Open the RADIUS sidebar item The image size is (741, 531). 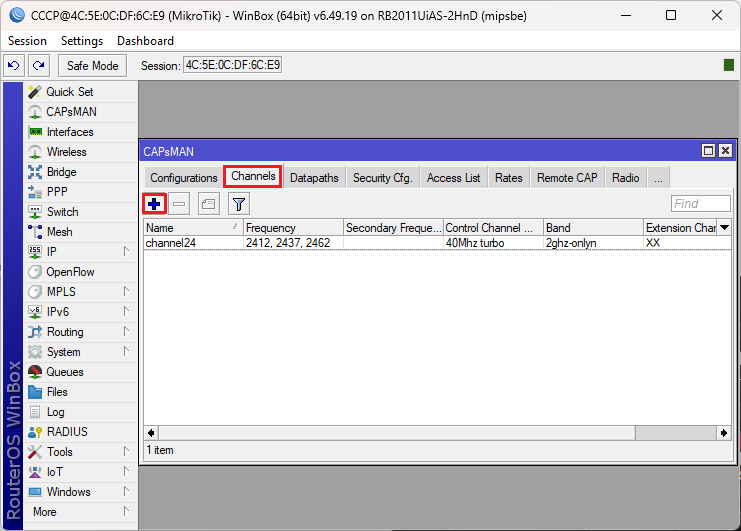(81, 432)
